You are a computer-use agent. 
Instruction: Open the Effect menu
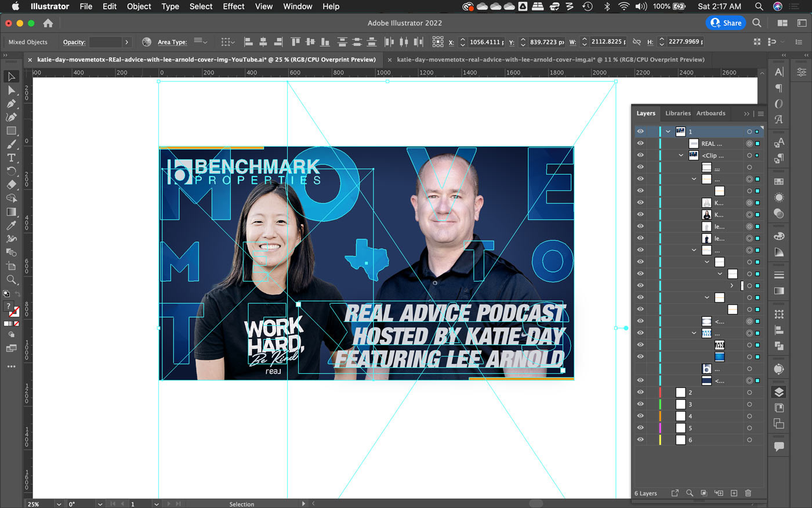tap(234, 6)
